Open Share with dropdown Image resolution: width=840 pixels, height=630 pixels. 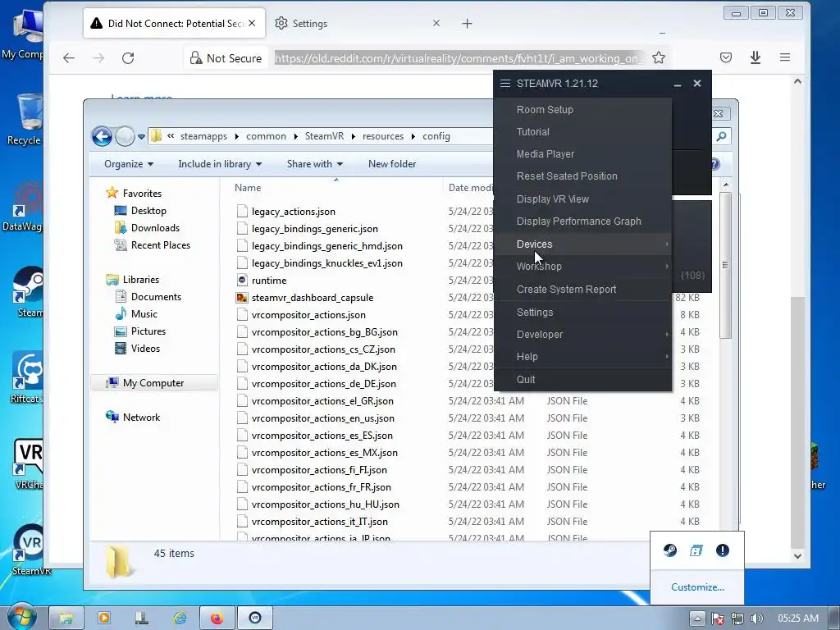pyautogui.click(x=314, y=164)
